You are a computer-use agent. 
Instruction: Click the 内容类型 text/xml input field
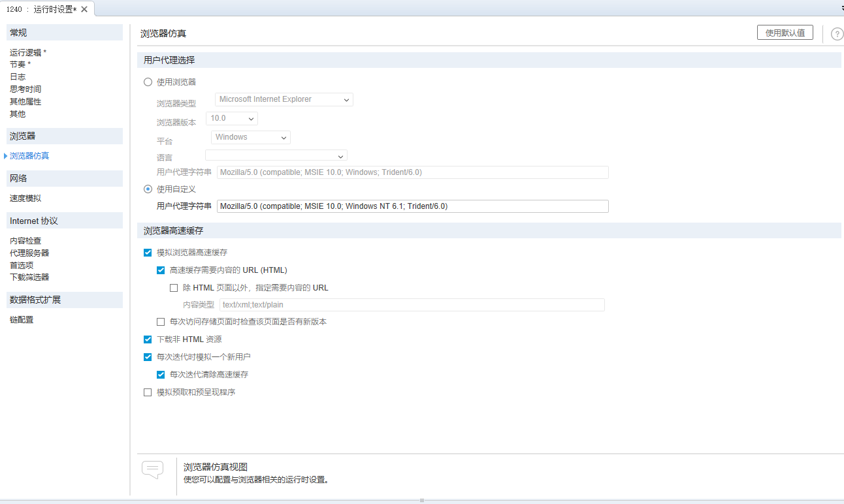412,305
